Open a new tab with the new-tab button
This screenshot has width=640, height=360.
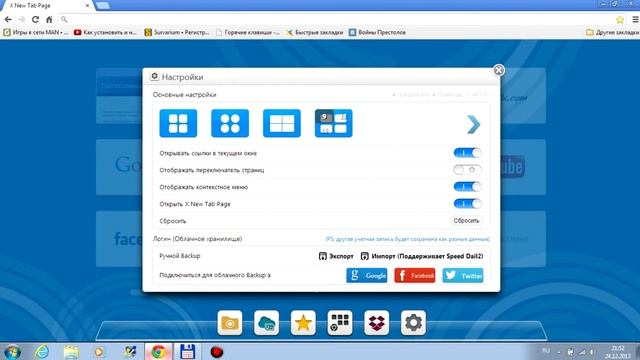point(102,5)
